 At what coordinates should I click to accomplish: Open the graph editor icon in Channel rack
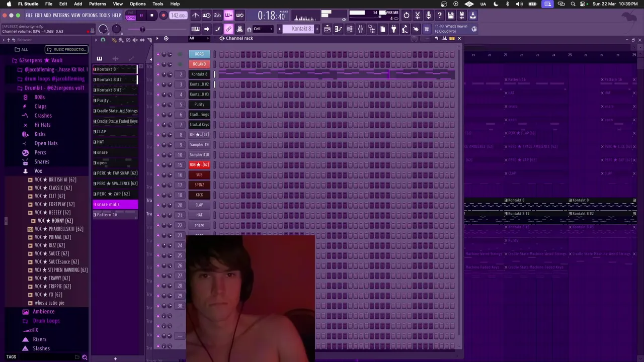tap(444, 38)
